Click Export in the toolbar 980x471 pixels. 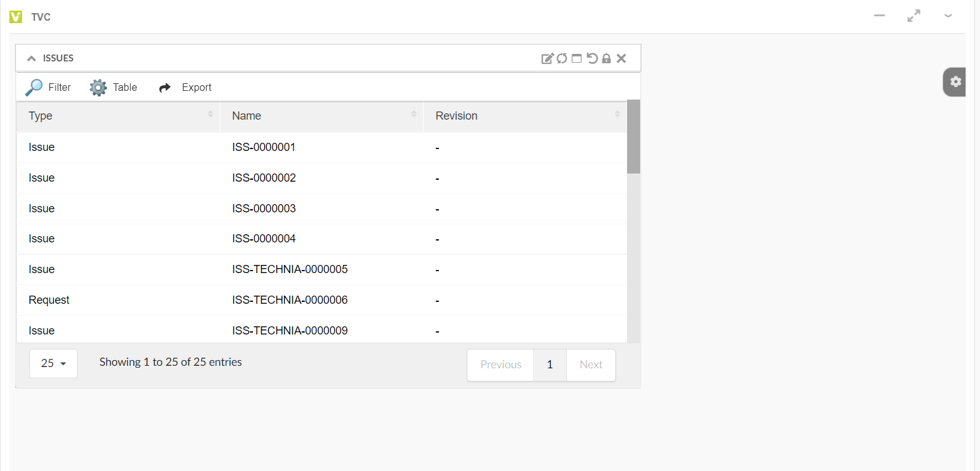[x=185, y=87]
